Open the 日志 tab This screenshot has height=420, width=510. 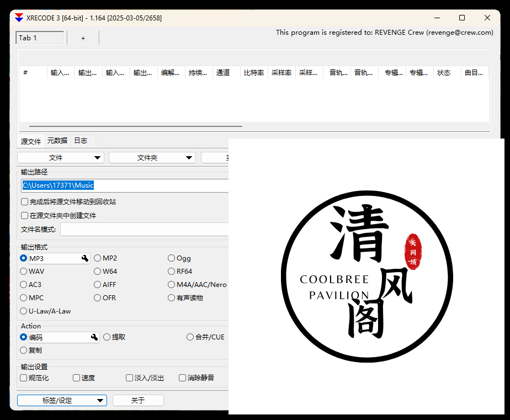(x=81, y=141)
